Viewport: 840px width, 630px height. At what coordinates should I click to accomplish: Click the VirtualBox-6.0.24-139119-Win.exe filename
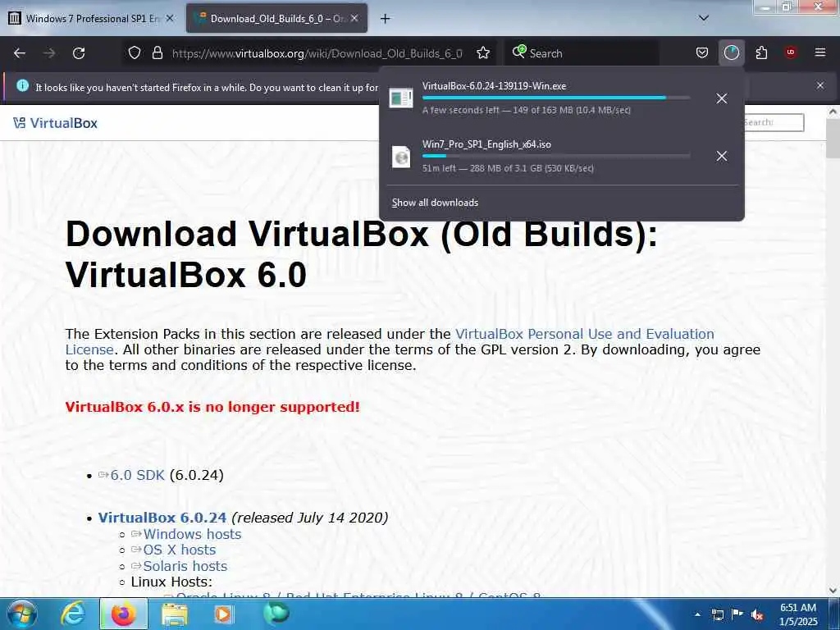[x=494, y=85]
